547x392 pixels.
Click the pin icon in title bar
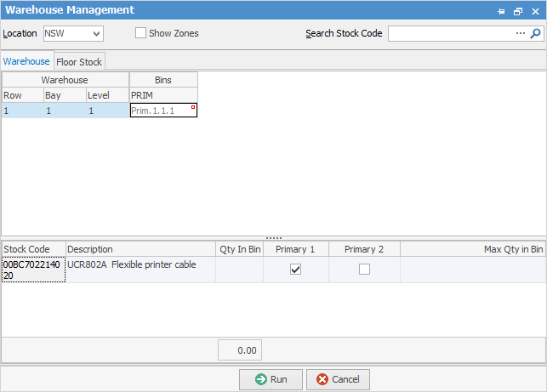coord(501,11)
